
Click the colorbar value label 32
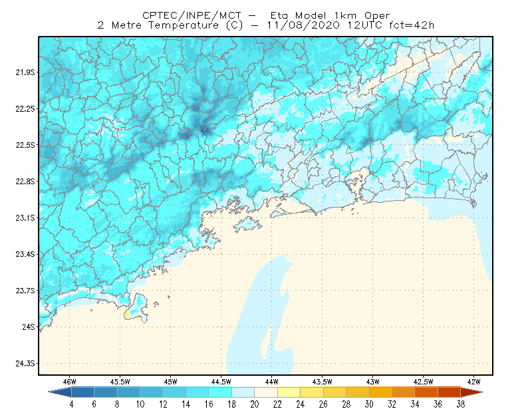tap(392, 404)
